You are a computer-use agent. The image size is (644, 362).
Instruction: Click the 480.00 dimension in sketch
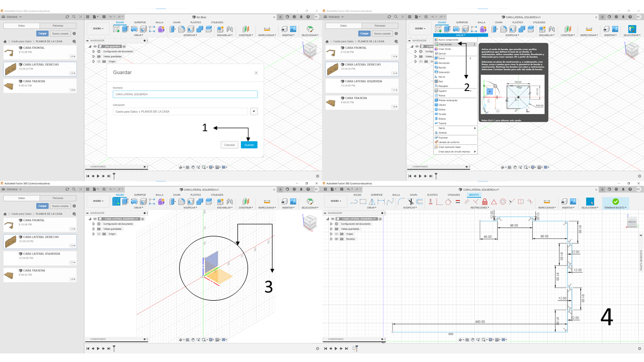click(480, 321)
